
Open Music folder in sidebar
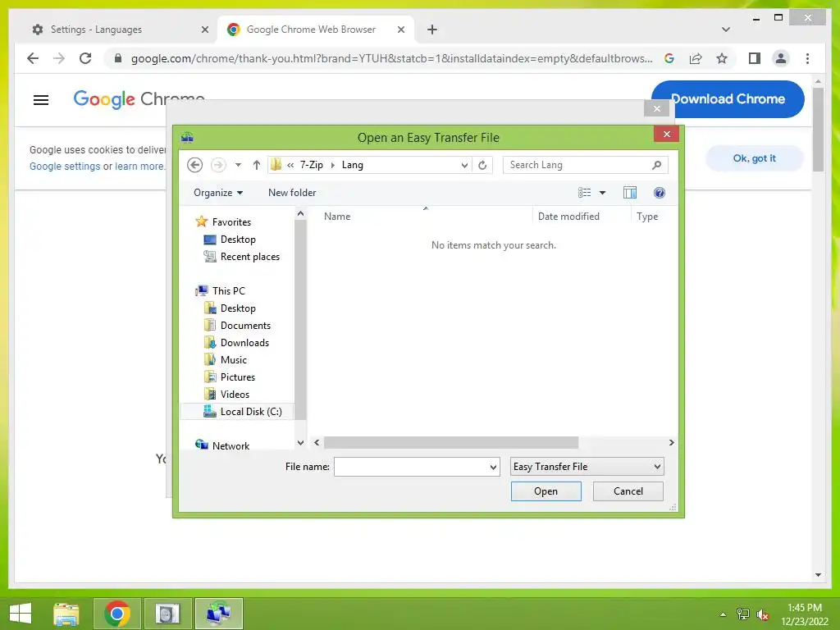234,359
